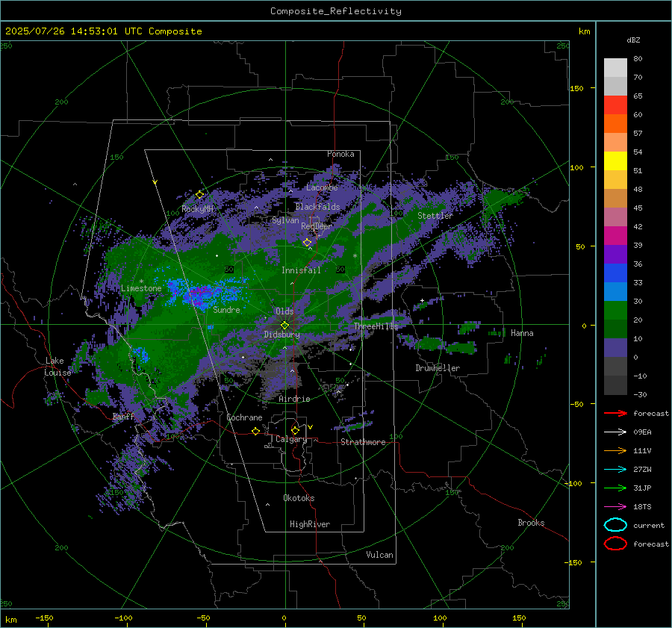The width and height of the screenshot is (672, 628).
Task: Click the Stettler city label
Action: pyautogui.click(x=435, y=216)
